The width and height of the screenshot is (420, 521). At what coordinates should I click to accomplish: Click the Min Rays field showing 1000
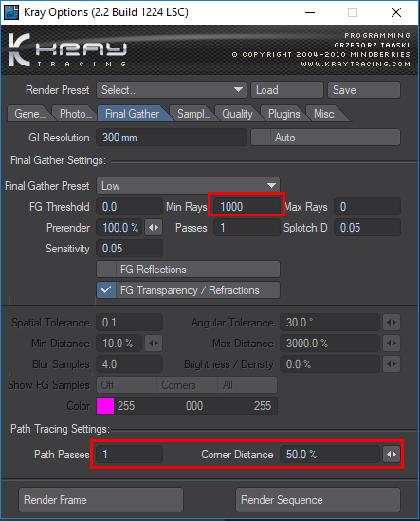pos(247,207)
